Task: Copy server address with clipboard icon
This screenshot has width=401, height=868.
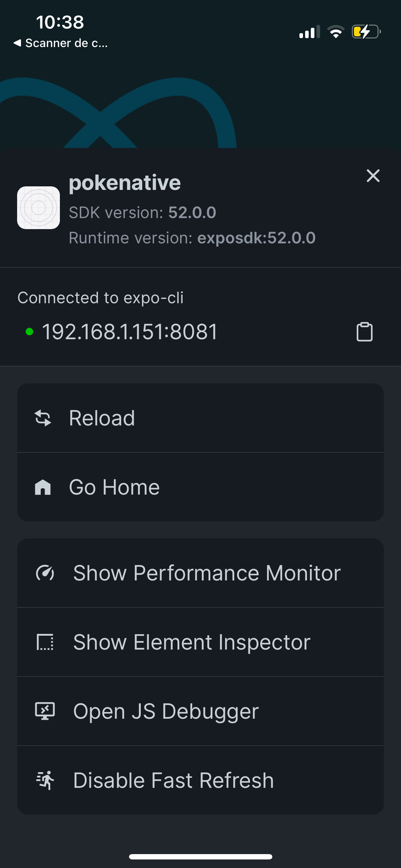Action: 364,332
